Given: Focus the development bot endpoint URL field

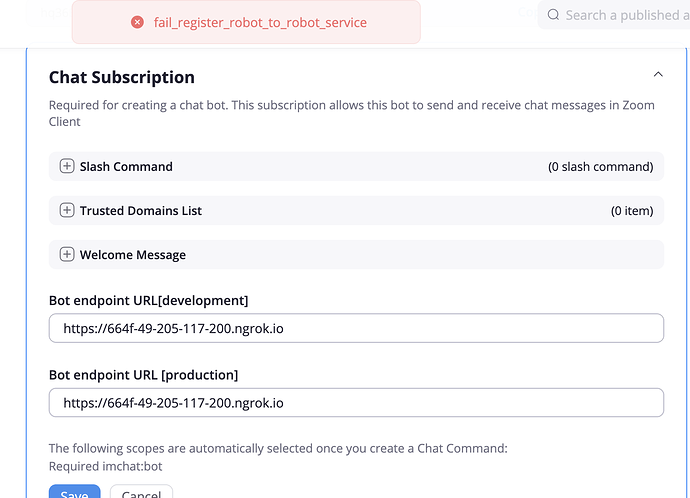Looking at the screenshot, I should (356, 328).
